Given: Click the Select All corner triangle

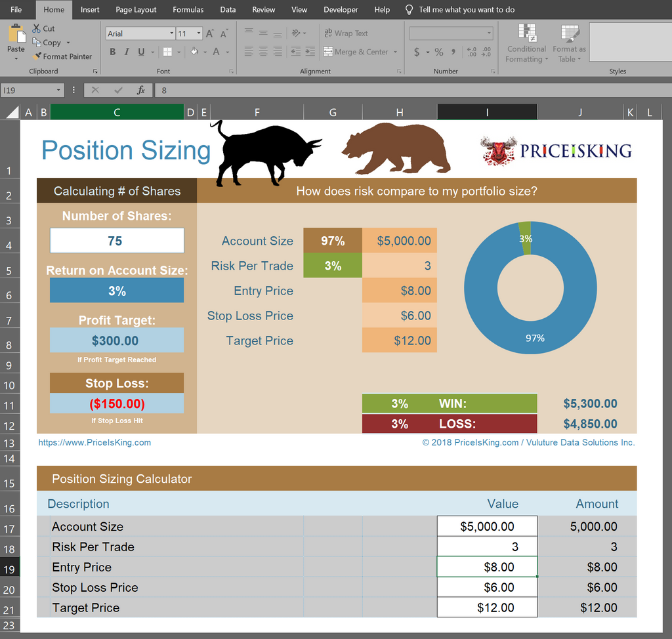Looking at the screenshot, I should [13, 112].
